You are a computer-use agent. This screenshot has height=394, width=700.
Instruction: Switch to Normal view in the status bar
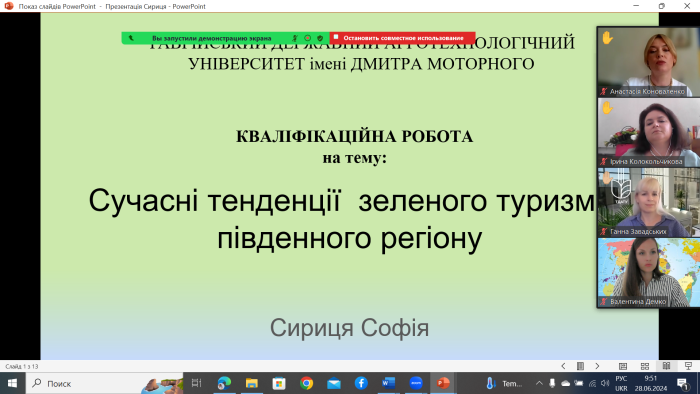tap(623, 366)
